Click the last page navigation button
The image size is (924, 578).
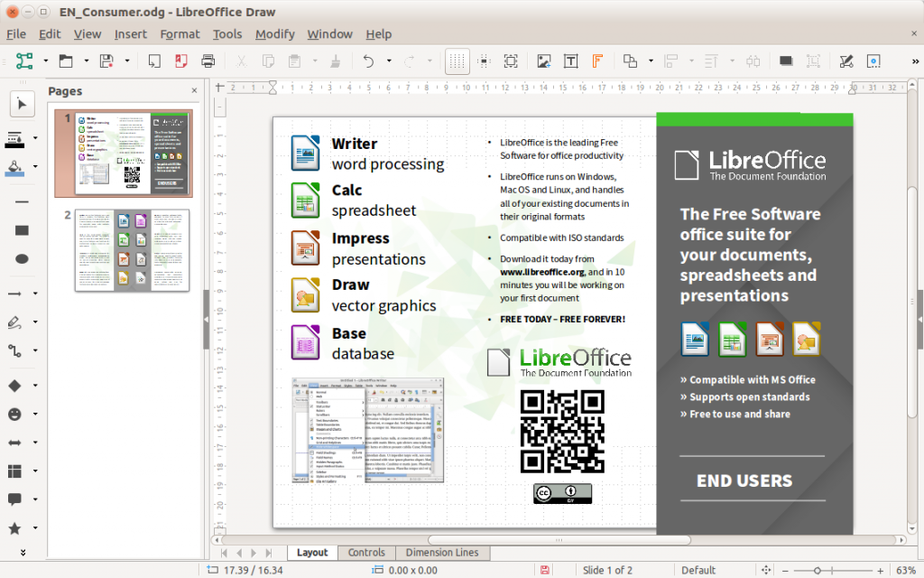click(269, 552)
